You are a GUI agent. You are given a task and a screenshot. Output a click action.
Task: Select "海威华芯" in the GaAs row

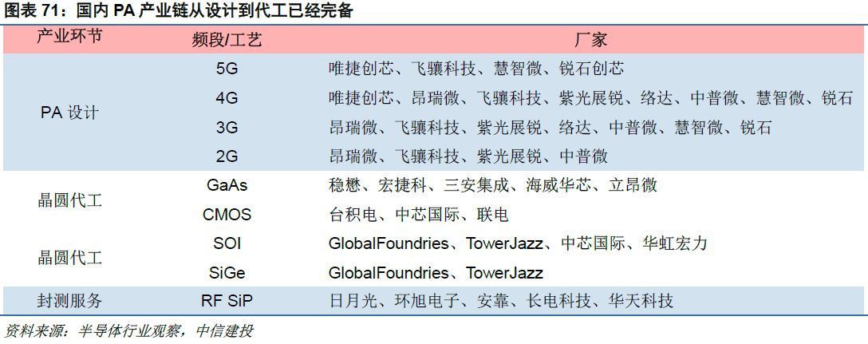(x=558, y=185)
